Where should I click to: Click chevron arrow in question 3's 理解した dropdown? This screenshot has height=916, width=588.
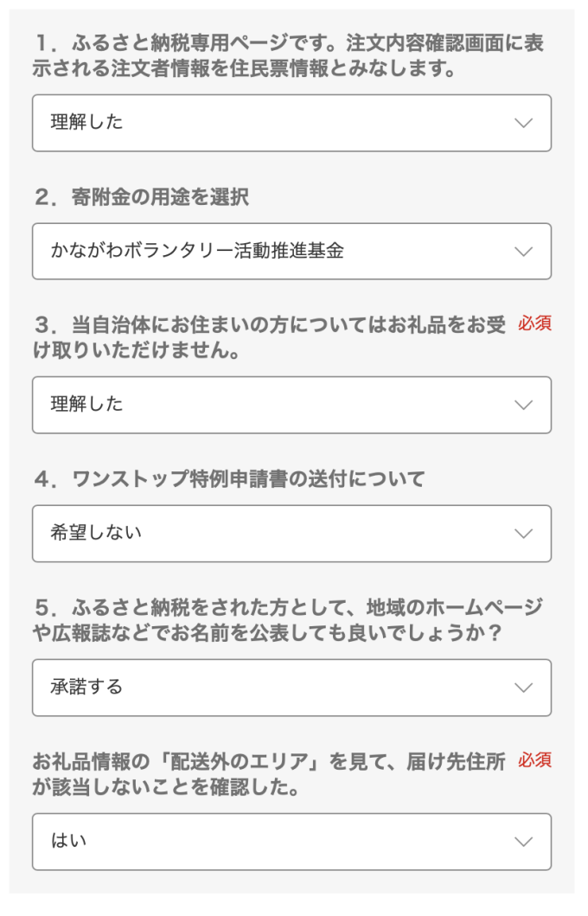(x=523, y=405)
